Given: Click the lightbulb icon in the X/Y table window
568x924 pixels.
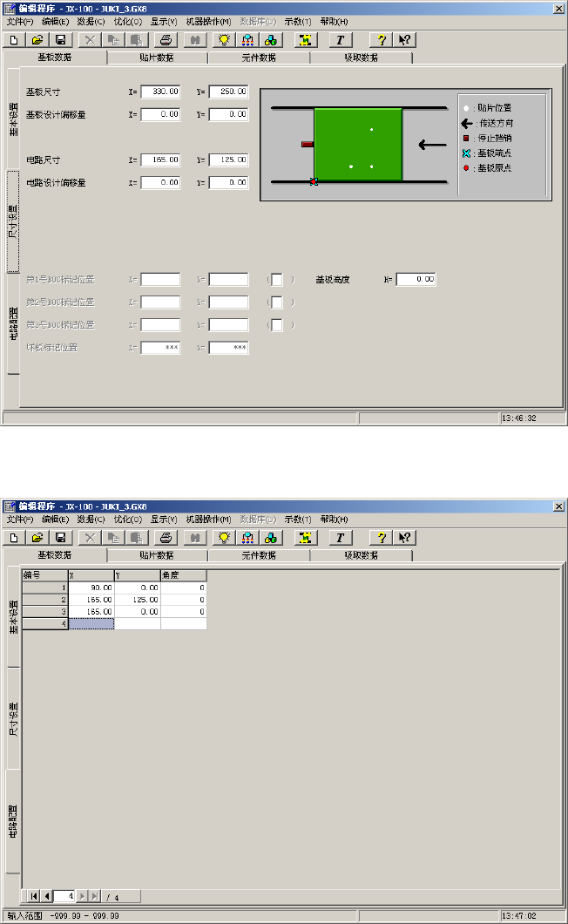Looking at the screenshot, I should (224, 538).
